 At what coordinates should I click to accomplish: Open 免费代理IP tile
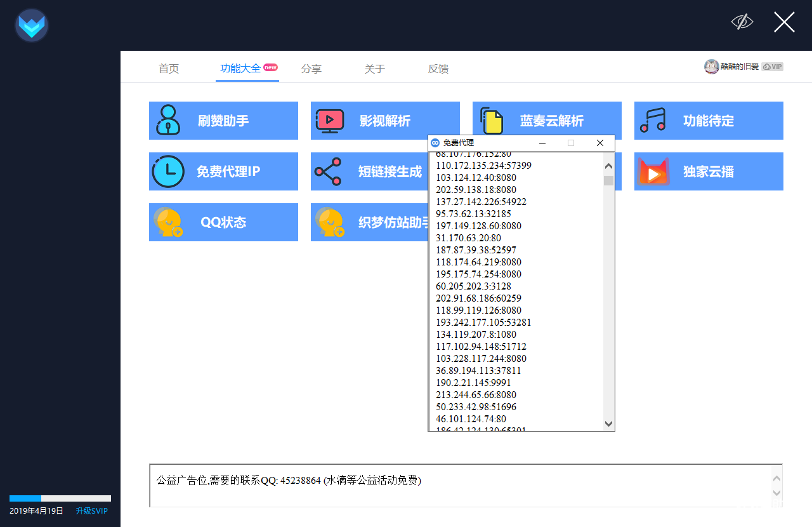pyautogui.click(x=223, y=171)
